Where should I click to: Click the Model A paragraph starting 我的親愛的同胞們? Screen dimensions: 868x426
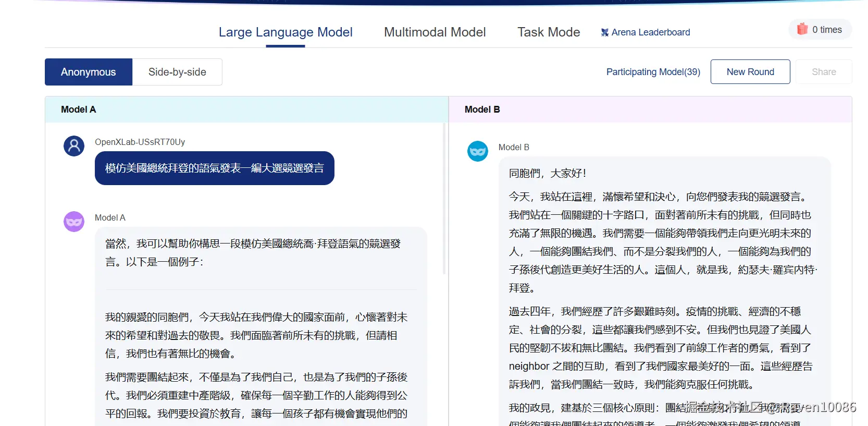click(256, 335)
